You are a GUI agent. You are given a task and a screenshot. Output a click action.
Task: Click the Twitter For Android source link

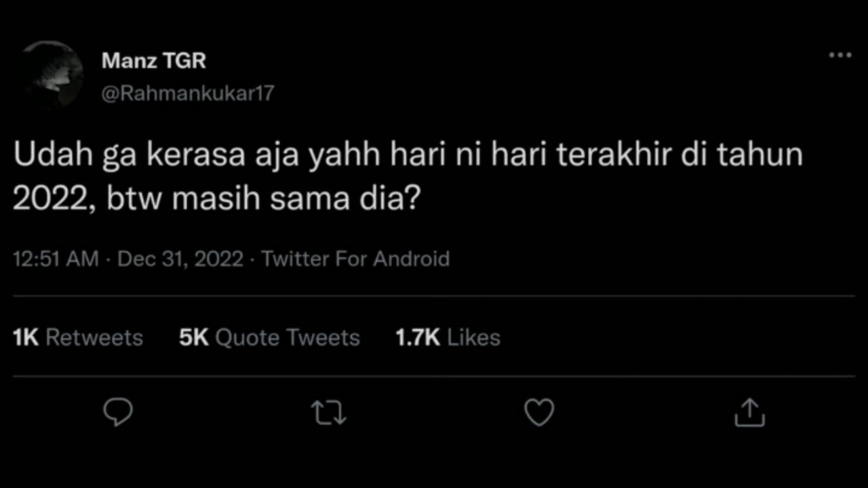[355, 259]
